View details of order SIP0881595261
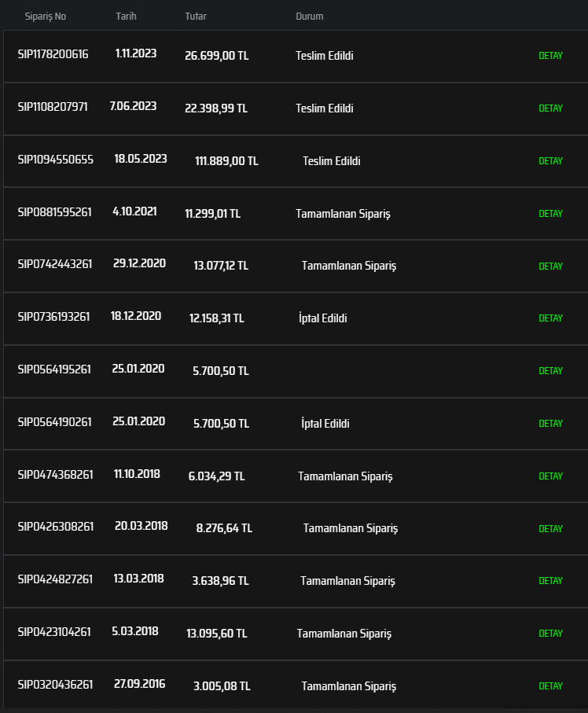588x713 pixels. pos(550,214)
